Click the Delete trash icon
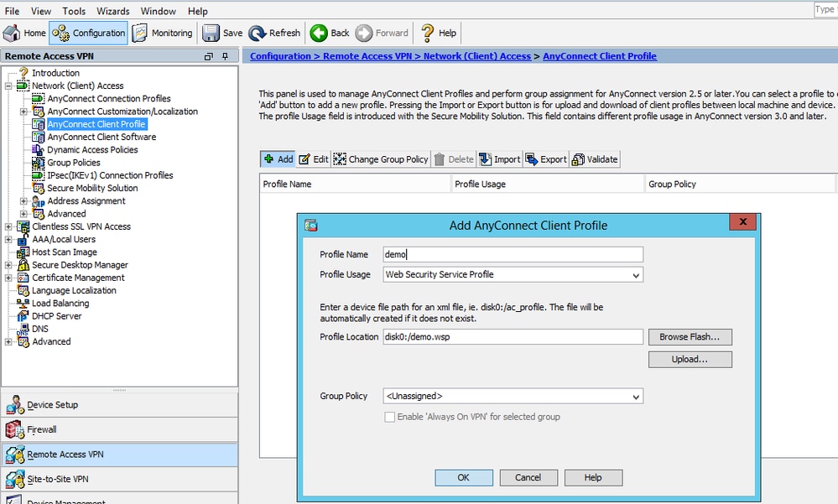The height and width of the screenshot is (504, 838). (x=440, y=159)
